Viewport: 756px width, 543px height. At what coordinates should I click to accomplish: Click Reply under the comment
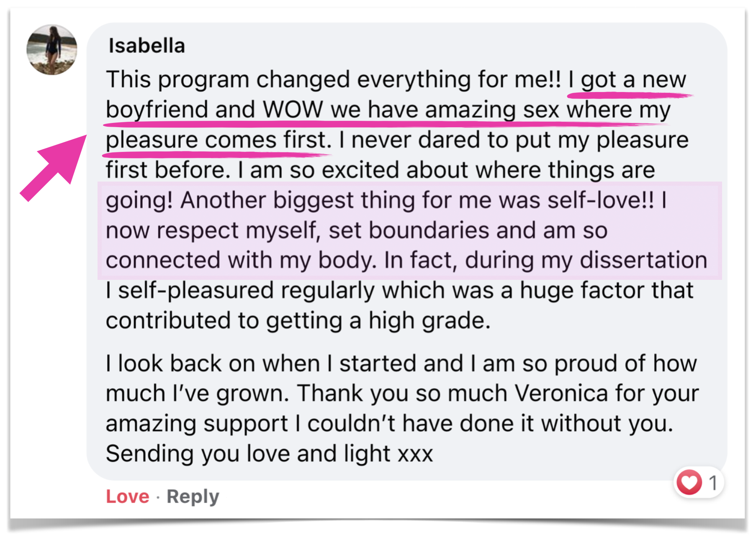coord(193,497)
